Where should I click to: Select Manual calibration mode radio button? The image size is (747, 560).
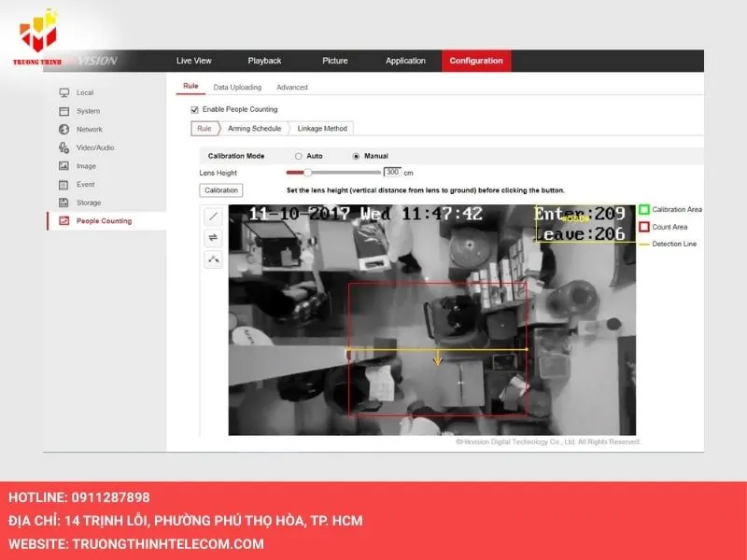point(356,156)
